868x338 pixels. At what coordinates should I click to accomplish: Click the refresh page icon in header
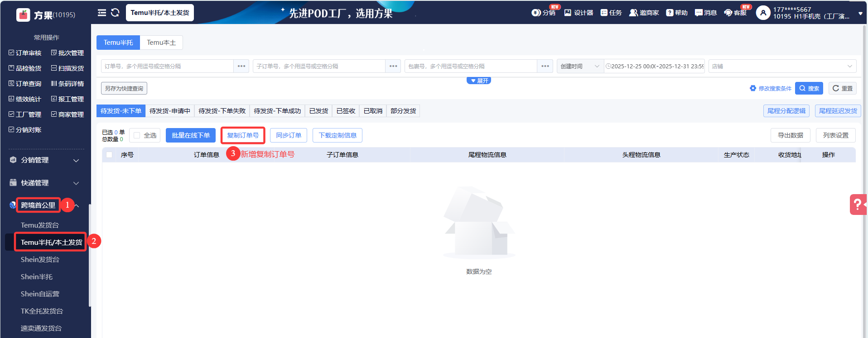(115, 13)
